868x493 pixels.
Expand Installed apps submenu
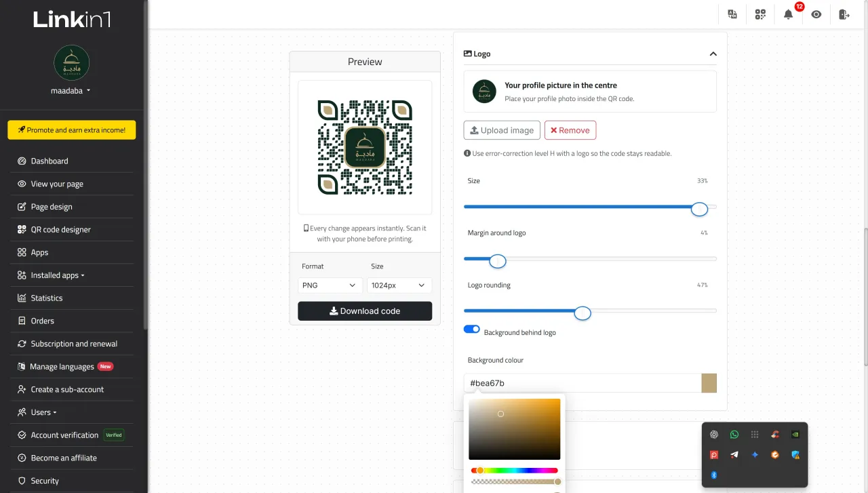[x=58, y=275]
